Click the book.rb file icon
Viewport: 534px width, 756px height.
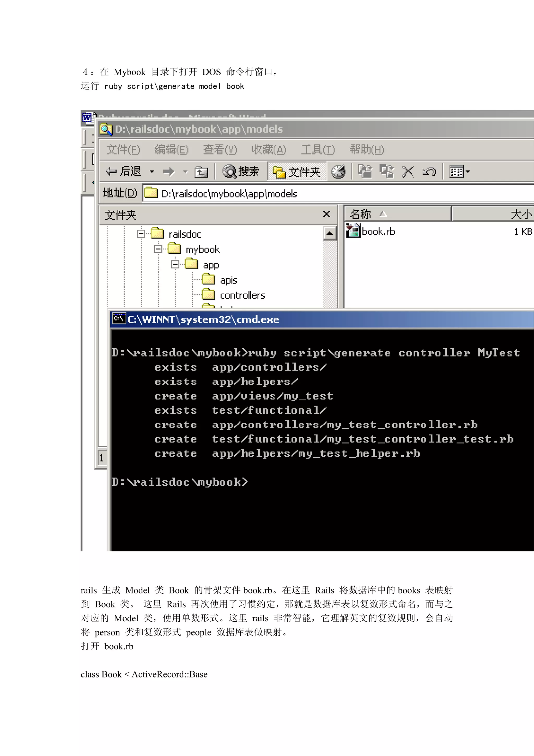[x=353, y=230]
